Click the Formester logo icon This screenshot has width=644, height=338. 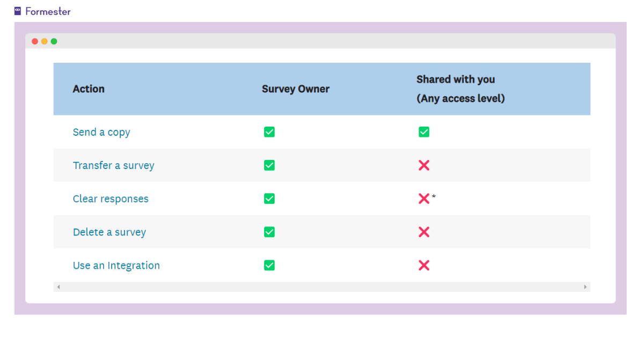point(18,10)
